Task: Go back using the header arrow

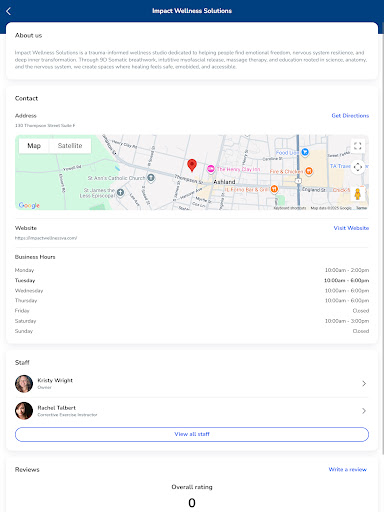Action: click(x=9, y=11)
